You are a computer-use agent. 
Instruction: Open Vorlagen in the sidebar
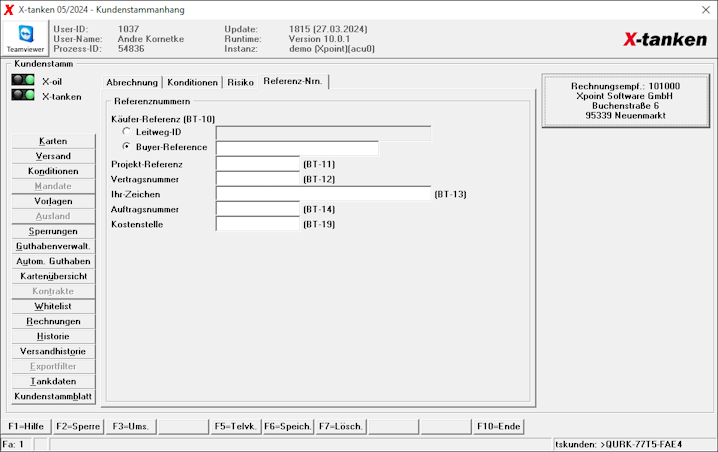53,201
